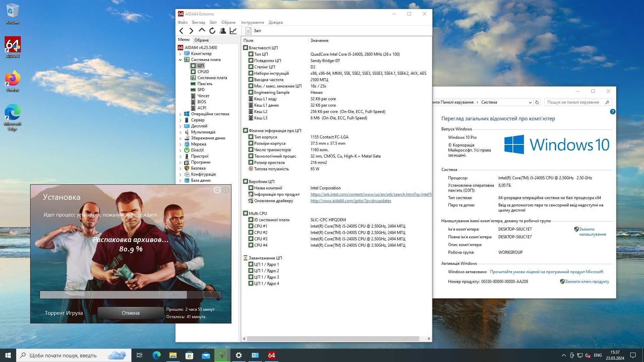
Task: Switch to the Меню tab
Action: pos(183,40)
